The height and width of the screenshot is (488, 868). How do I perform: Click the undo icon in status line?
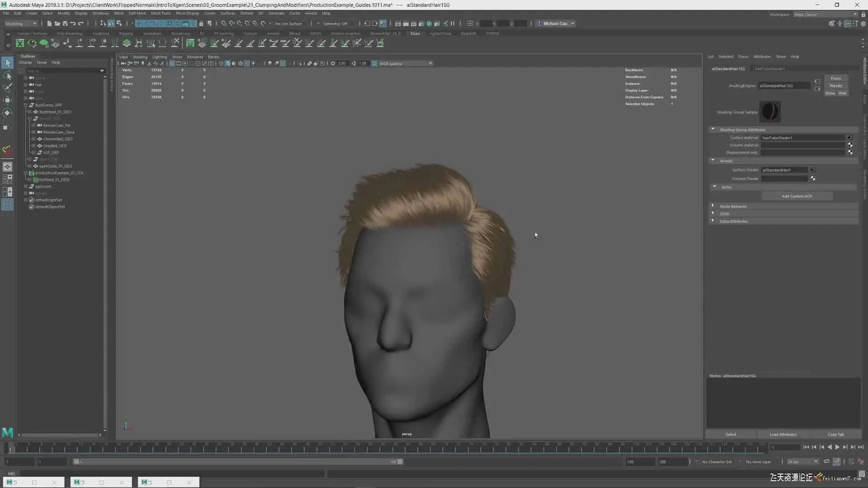[73, 23]
